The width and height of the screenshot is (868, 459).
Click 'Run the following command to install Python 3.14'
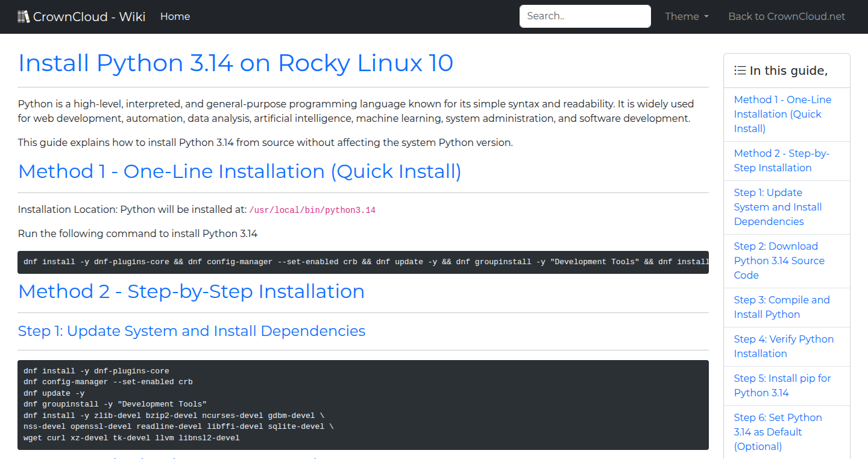(x=138, y=233)
